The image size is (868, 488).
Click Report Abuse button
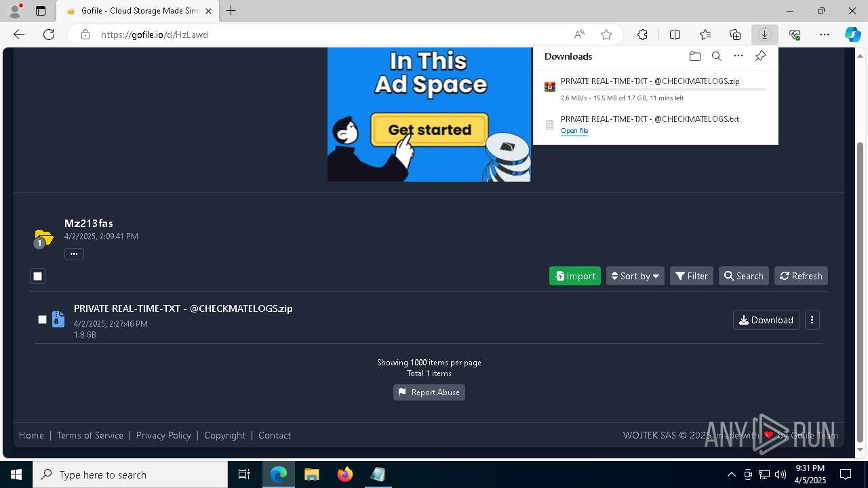(429, 392)
